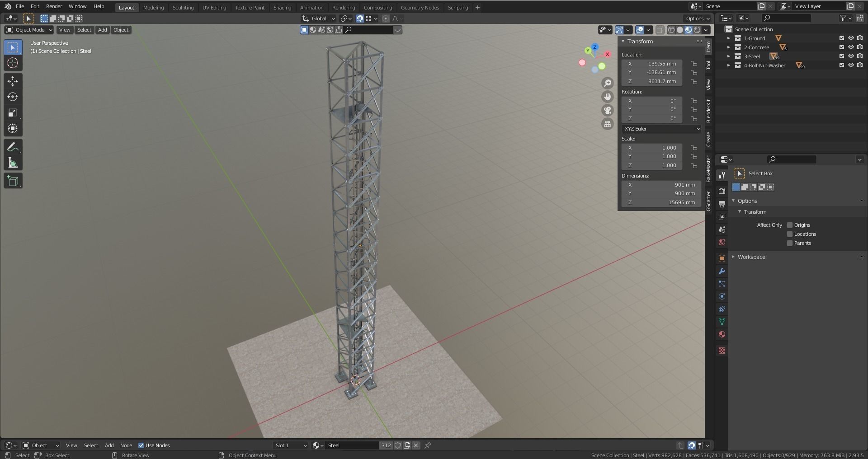
Task: Expand 1-Ground collection tree arrow
Action: 729,38
